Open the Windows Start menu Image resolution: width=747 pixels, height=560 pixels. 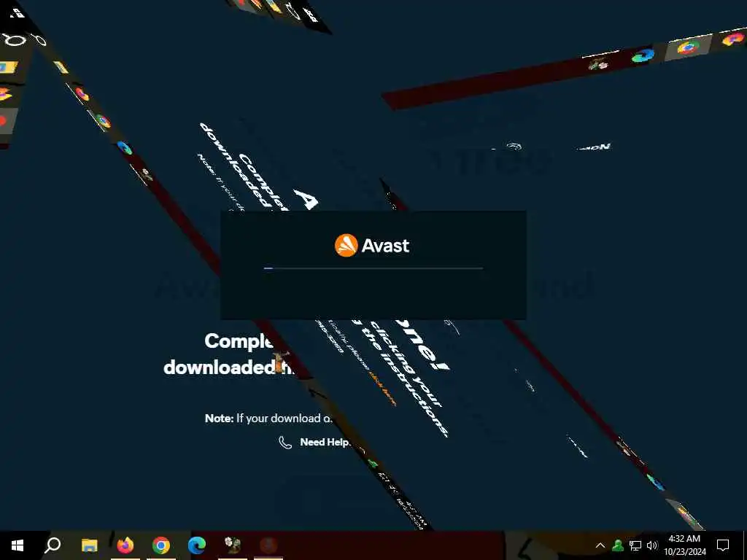coord(18,545)
